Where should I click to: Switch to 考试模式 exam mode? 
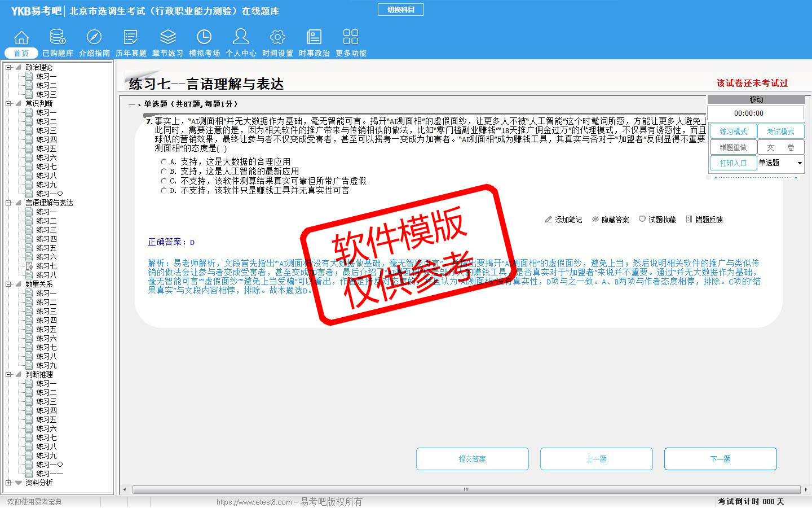780,132
